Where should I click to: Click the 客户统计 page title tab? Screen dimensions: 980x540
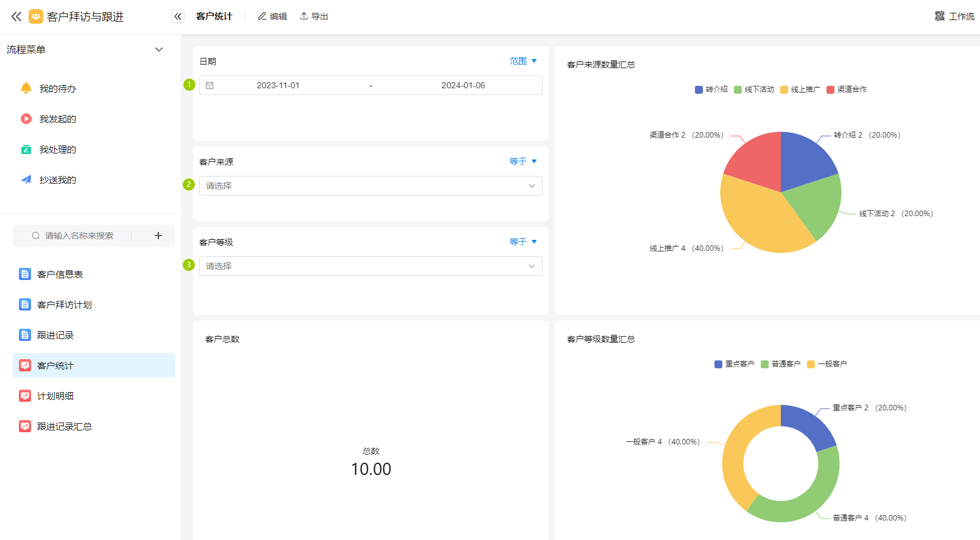(x=214, y=16)
